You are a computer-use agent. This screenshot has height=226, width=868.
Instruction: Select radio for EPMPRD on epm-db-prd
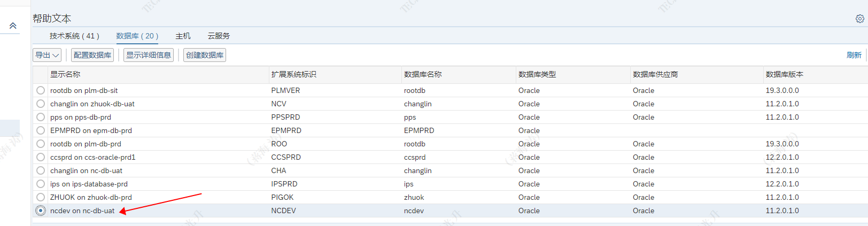pyautogui.click(x=41, y=130)
